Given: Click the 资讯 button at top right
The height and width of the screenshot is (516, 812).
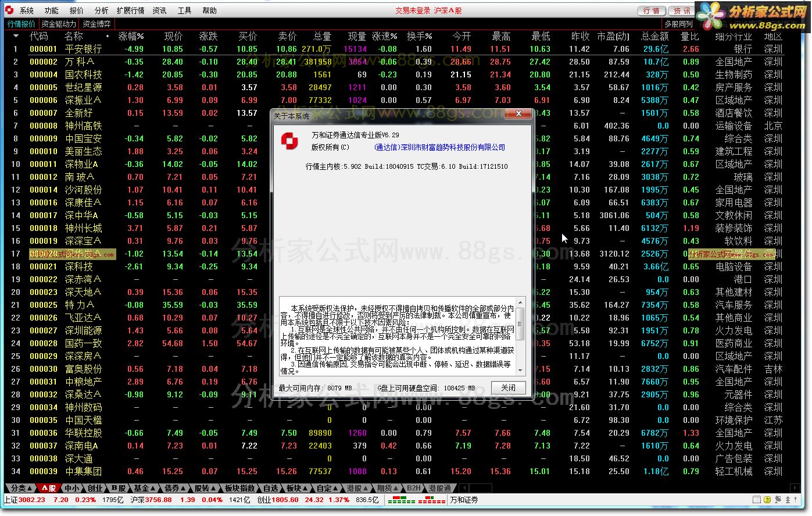Looking at the screenshot, I should click(x=682, y=10).
